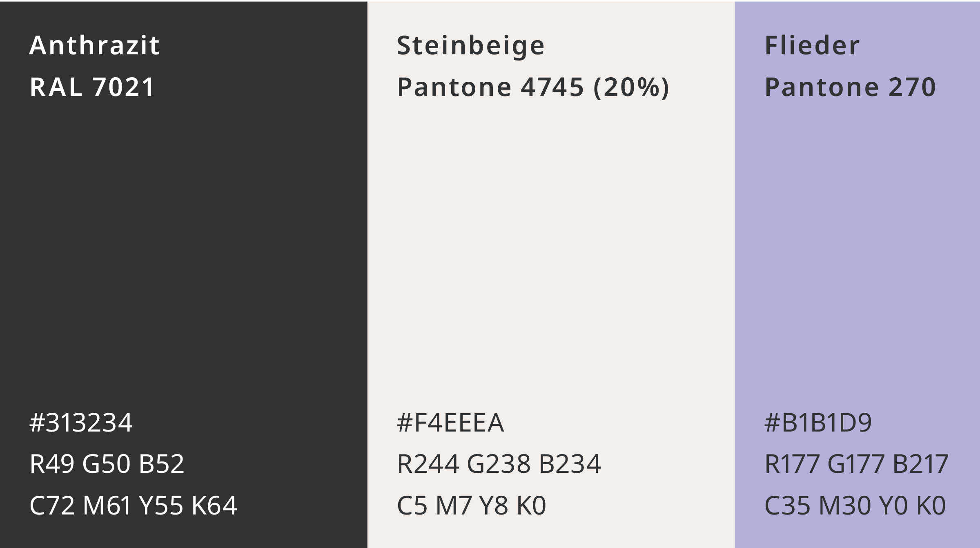Screen dimensions: 980x548
Task: Click the Pantone 270 label
Action: pos(850,87)
